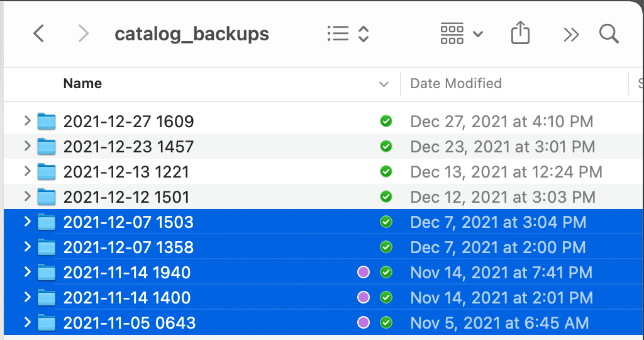
Task: Sort by Date Modified column header
Action: [x=456, y=84]
